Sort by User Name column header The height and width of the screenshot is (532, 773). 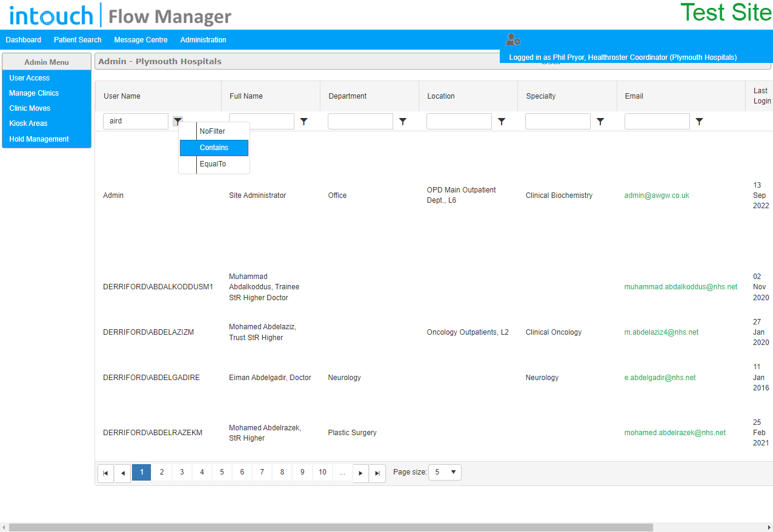pyautogui.click(x=122, y=96)
